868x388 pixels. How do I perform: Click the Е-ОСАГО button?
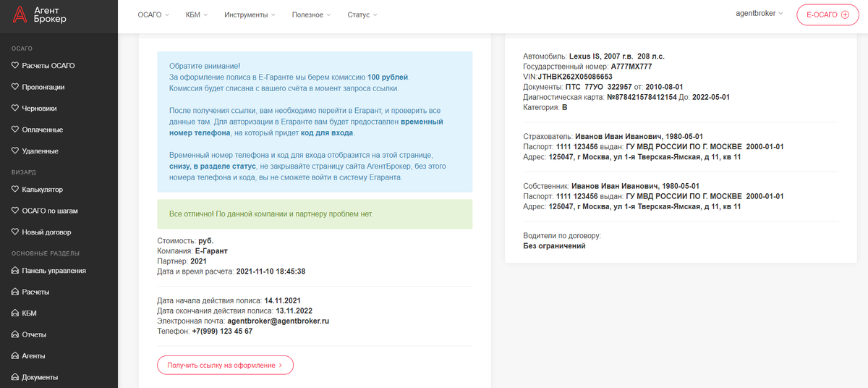pyautogui.click(x=827, y=14)
